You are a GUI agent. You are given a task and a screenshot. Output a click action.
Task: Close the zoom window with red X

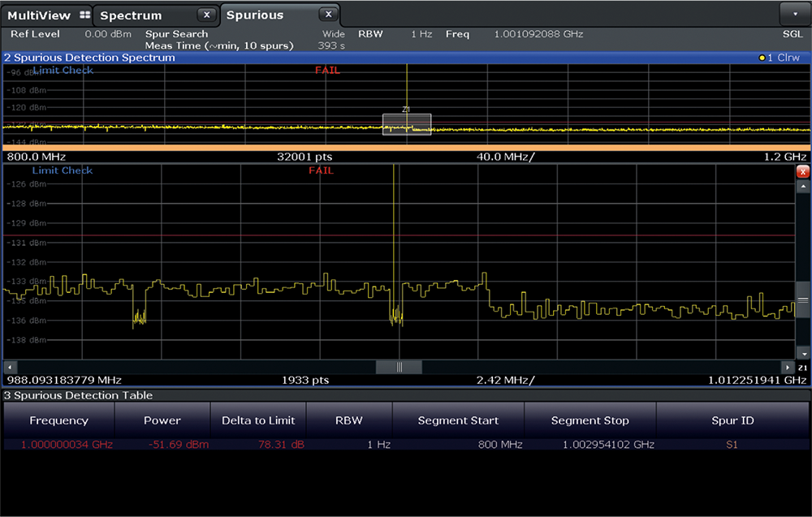pos(803,172)
